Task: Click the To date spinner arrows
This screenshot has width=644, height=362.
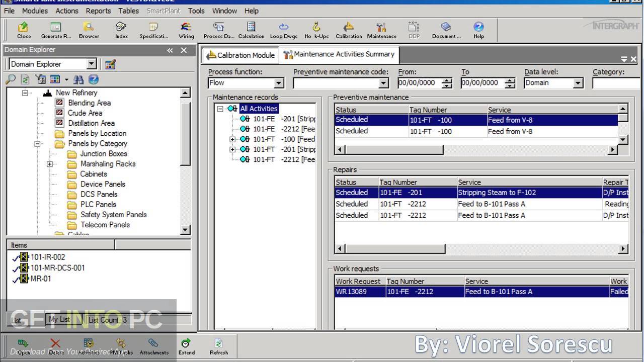Action: click(510, 83)
